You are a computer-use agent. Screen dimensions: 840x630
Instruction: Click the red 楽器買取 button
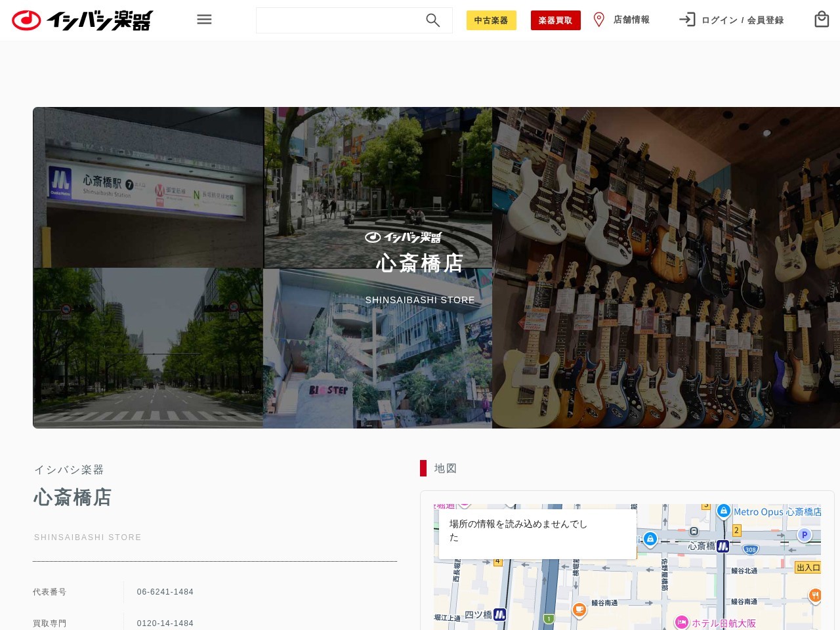tap(555, 20)
